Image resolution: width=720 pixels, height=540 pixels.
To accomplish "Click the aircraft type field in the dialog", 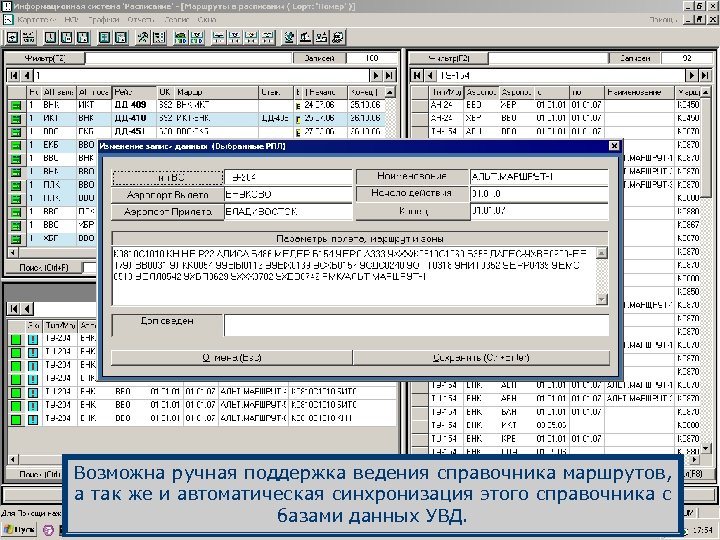I will coord(288,177).
